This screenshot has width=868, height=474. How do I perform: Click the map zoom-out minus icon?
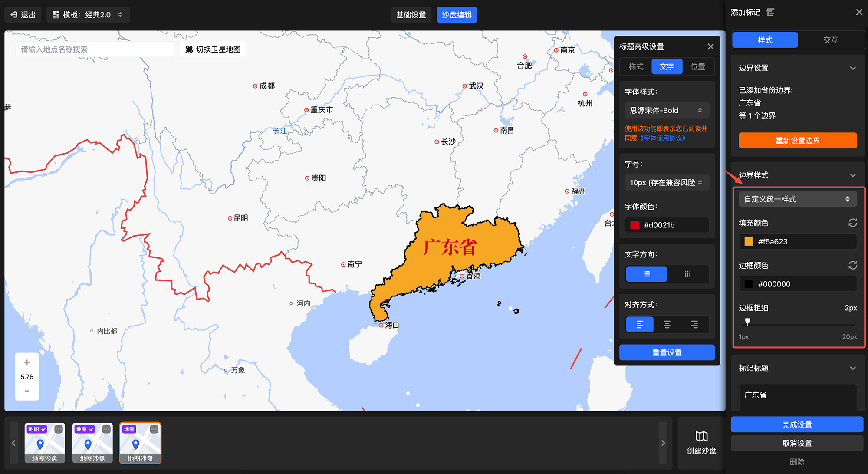click(27, 391)
